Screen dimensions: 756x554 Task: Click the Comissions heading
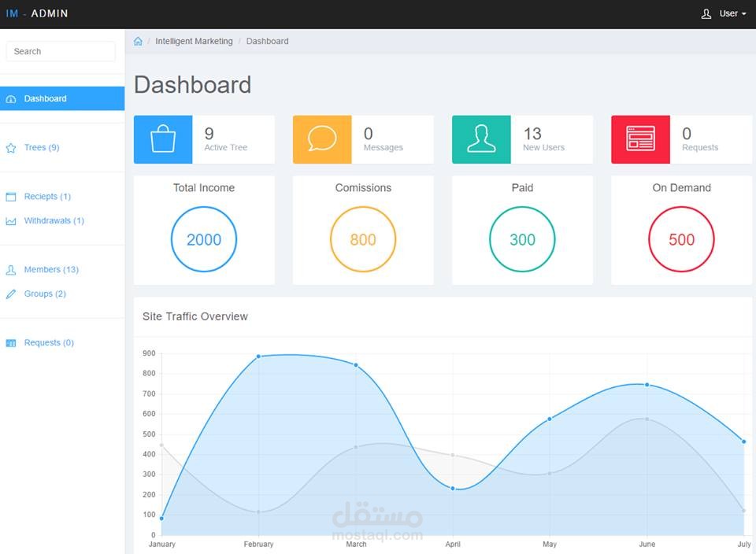tap(363, 188)
